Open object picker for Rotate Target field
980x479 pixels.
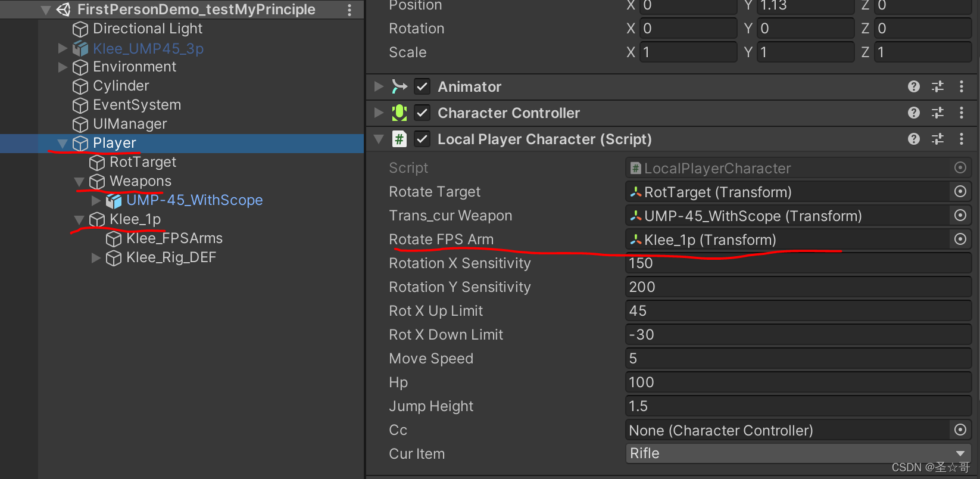[x=960, y=191]
